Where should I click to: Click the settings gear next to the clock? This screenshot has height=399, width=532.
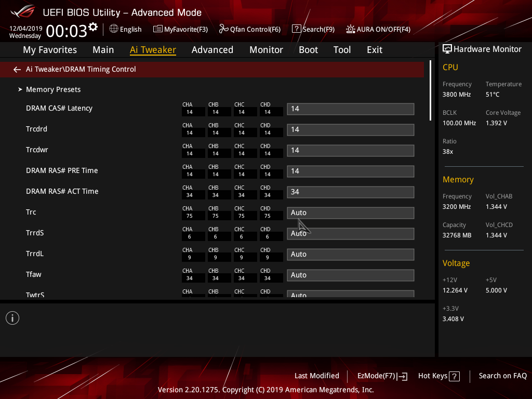(93, 27)
